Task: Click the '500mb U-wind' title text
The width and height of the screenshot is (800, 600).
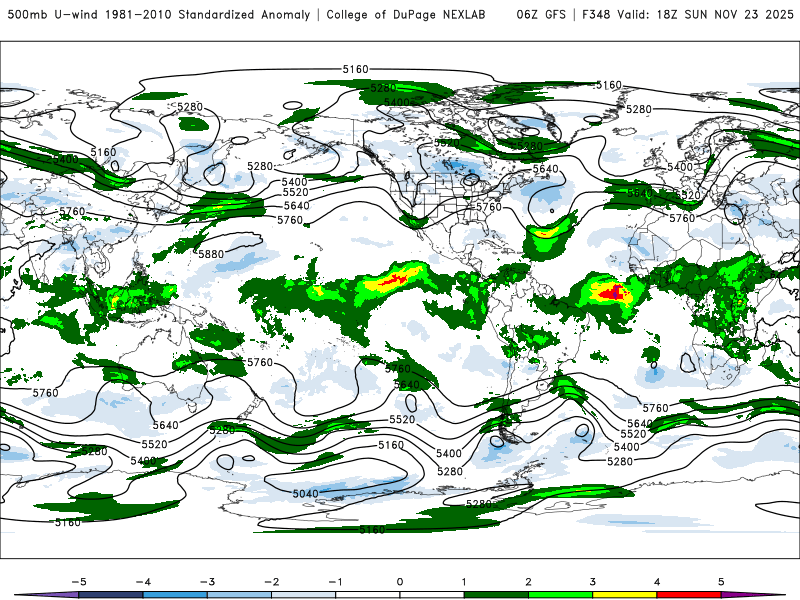Action: [x=53, y=14]
